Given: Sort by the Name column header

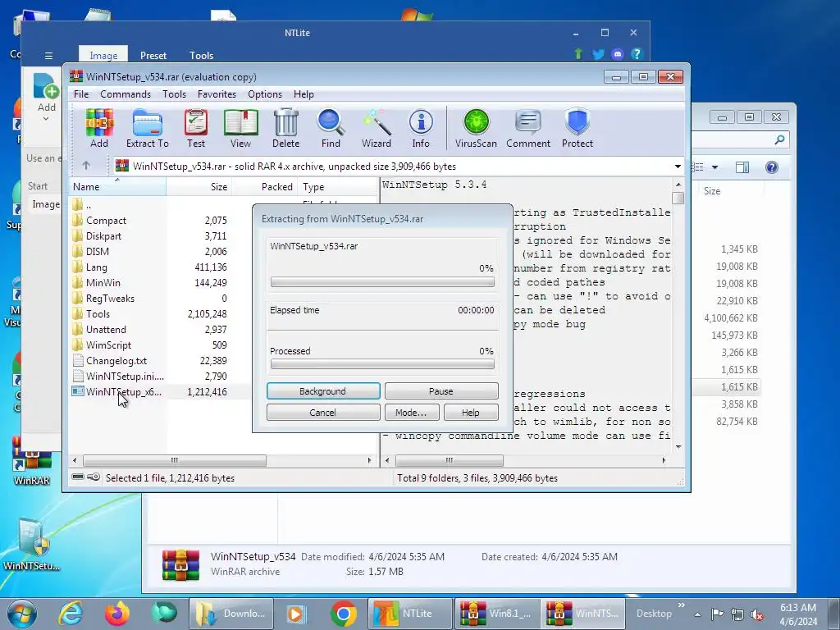Looking at the screenshot, I should coord(118,186).
